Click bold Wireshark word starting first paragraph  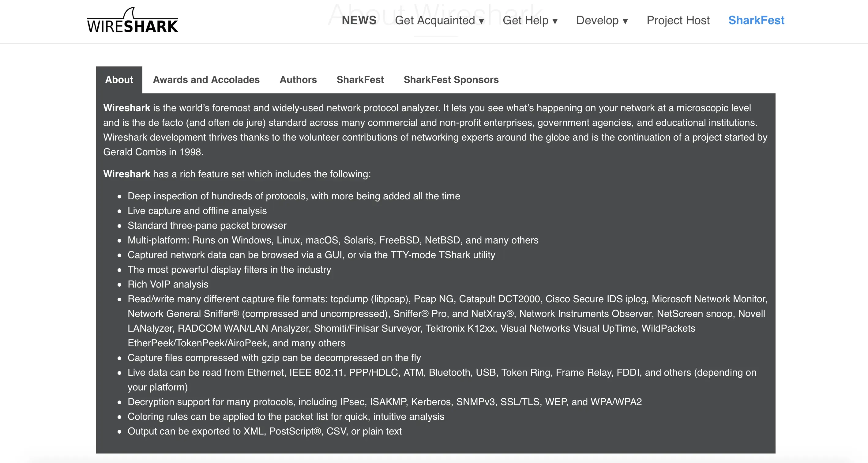click(127, 108)
